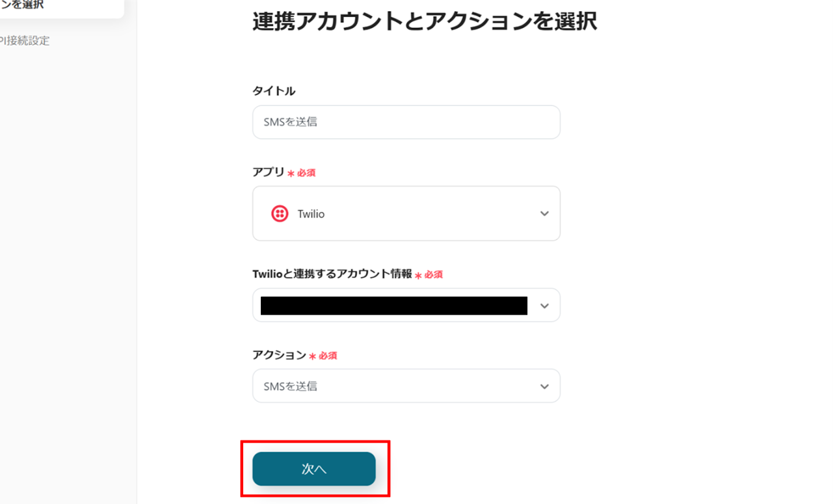The image size is (833, 504).
Task: Click the 必須 mark beside アプリ
Action: [306, 173]
